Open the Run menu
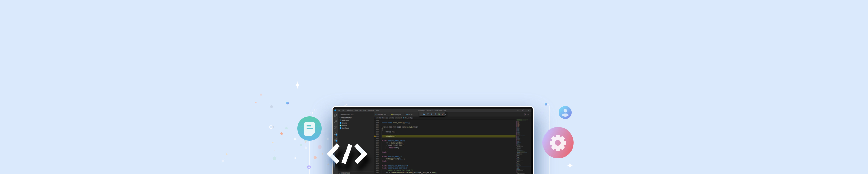The width and height of the screenshot is (868, 174). tap(365, 110)
